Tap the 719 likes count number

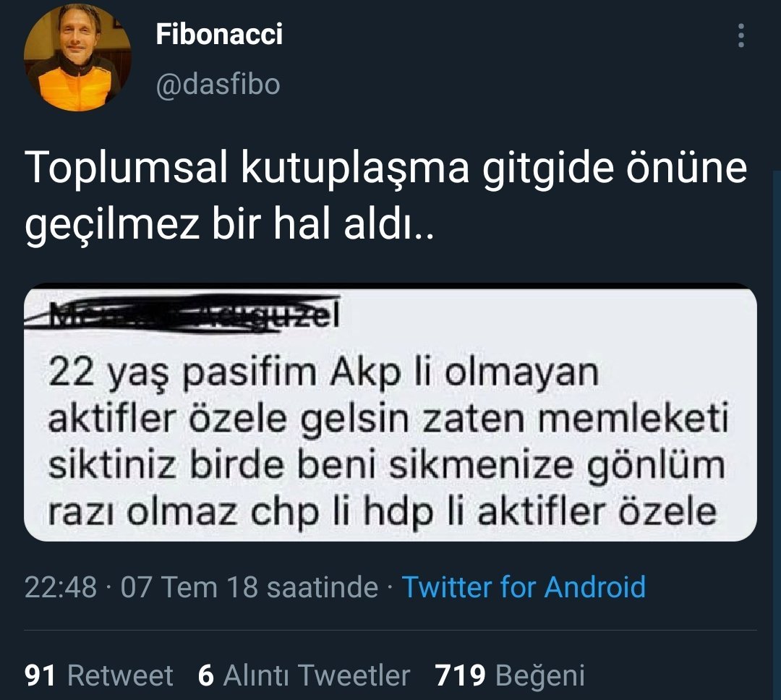coord(460,675)
